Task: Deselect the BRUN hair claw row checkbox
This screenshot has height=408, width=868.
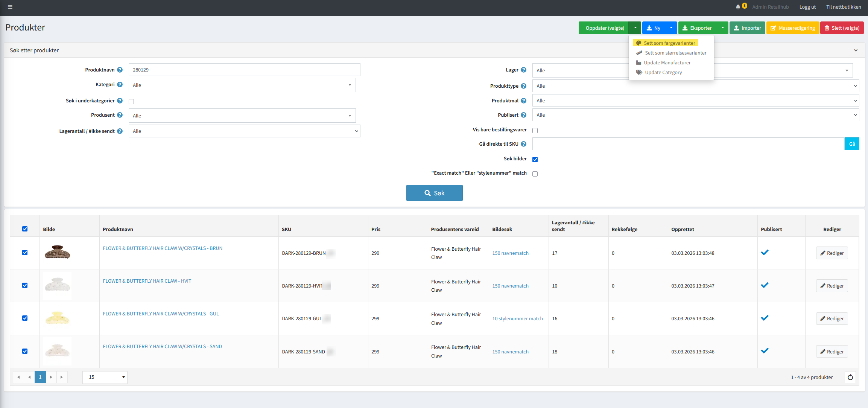Action: [x=25, y=253]
